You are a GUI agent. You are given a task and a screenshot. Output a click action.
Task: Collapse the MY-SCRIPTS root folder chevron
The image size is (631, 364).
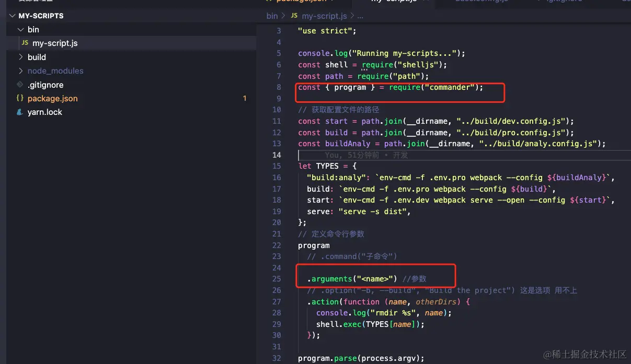pos(13,16)
